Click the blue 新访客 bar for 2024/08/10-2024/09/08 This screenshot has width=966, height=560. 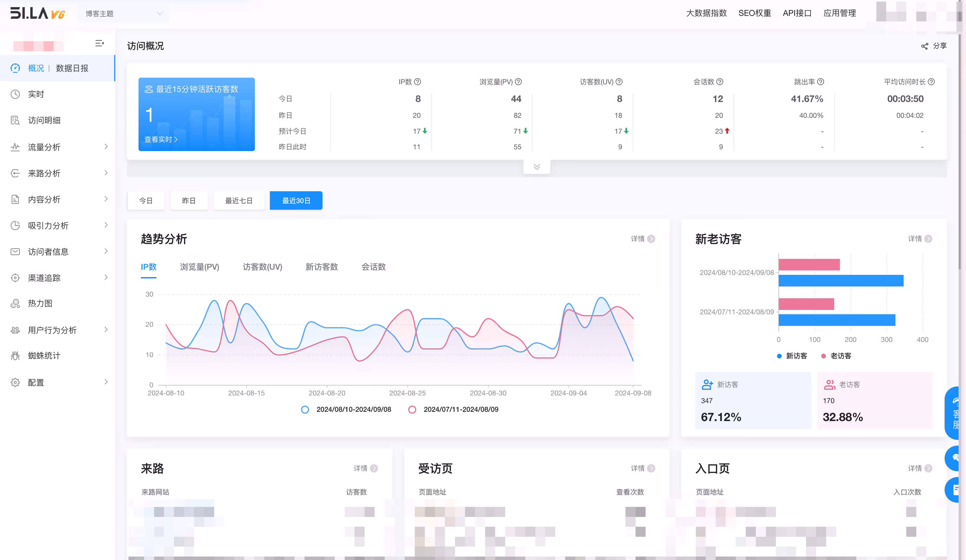pyautogui.click(x=841, y=281)
